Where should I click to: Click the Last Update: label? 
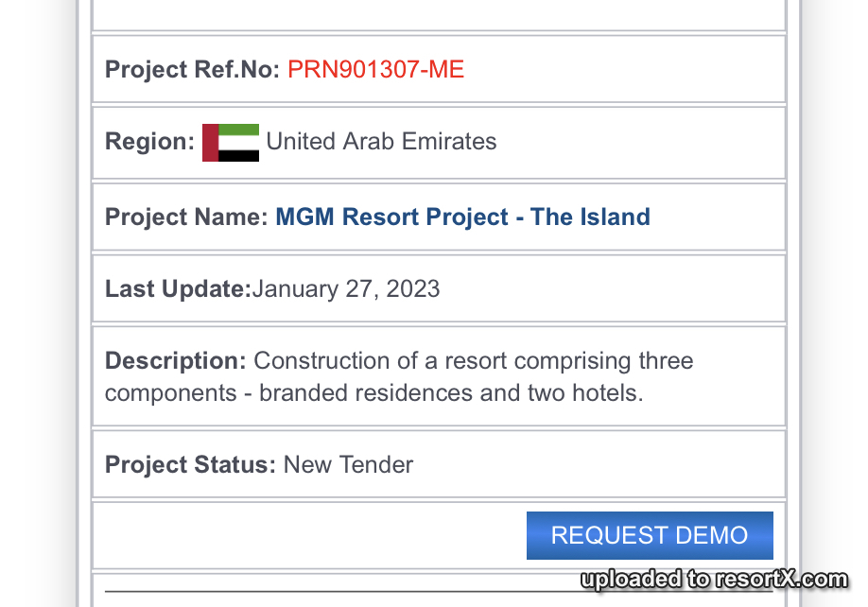point(179,288)
